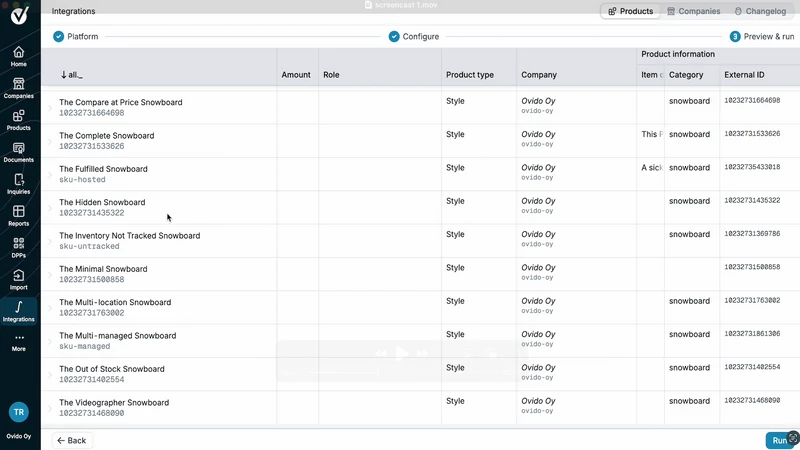Select 'The Out of Stock Snowboard' name
Viewport: 800px width, 450px height.
pyautogui.click(x=112, y=369)
